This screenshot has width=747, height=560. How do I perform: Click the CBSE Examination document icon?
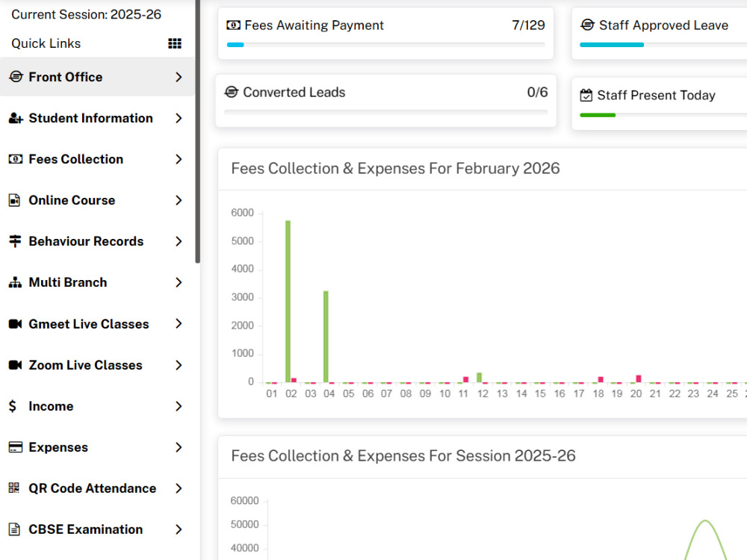(15, 529)
